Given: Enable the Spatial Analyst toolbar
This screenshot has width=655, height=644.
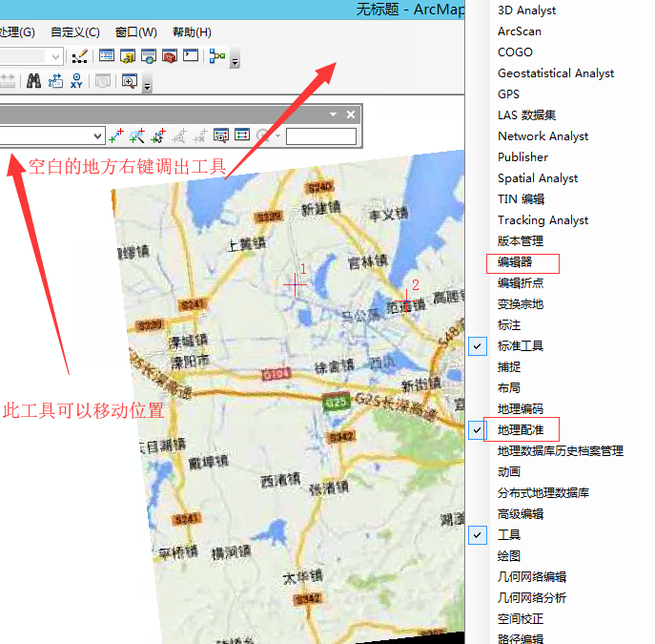Looking at the screenshot, I should [538, 178].
